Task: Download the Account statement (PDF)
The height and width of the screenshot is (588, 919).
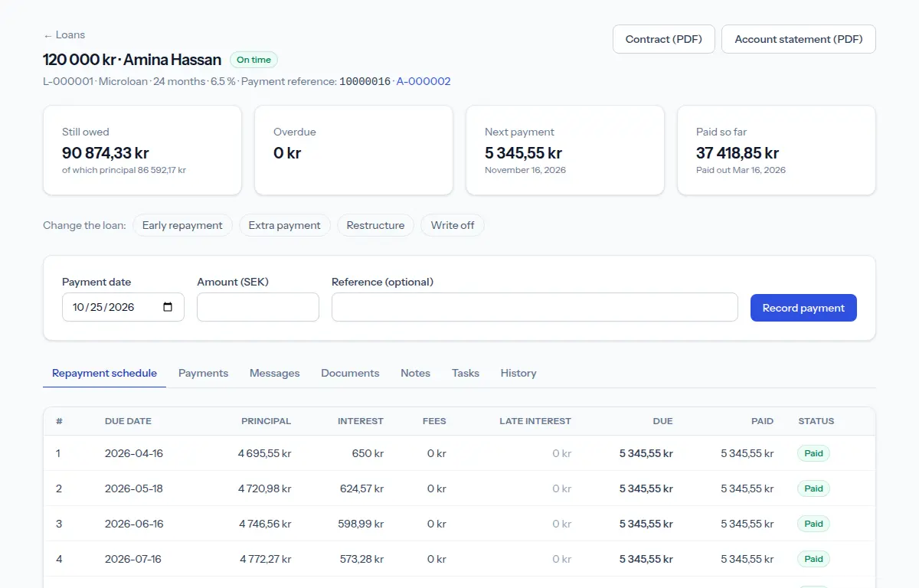Action: tap(799, 39)
